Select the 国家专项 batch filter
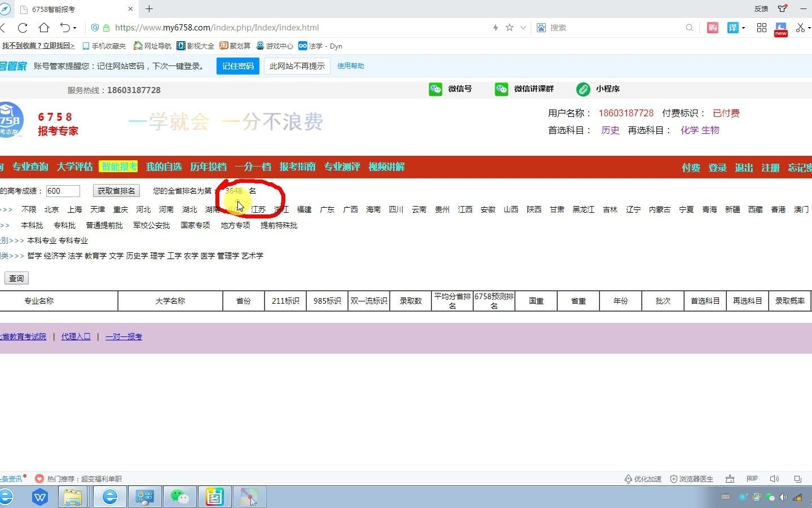 point(195,225)
